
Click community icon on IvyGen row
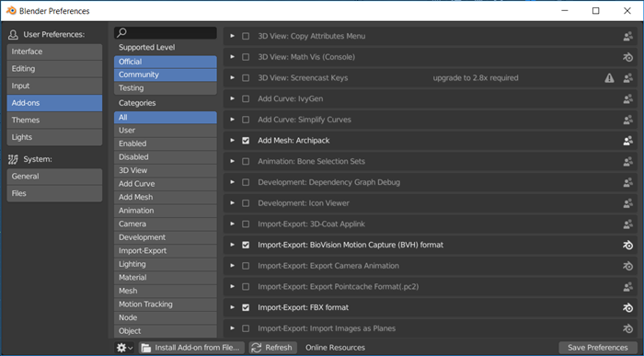click(x=627, y=99)
